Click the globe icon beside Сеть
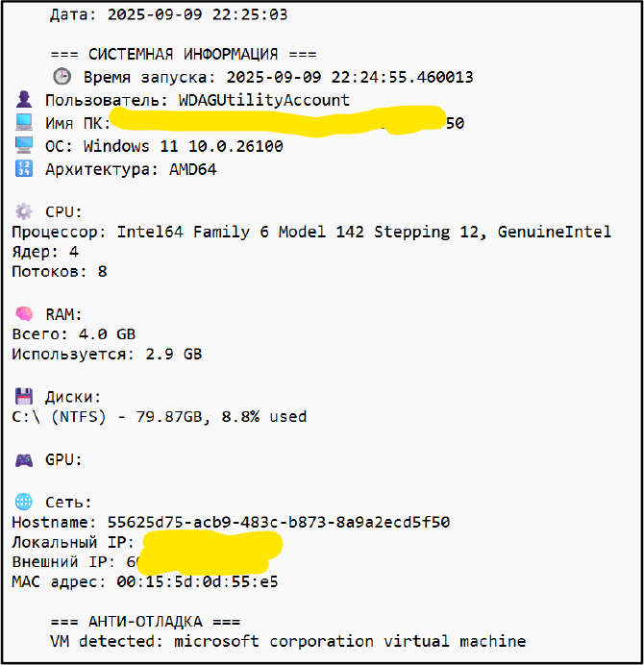This screenshot has height=665, width=644. pyautogui.click(x=24, y=502)
